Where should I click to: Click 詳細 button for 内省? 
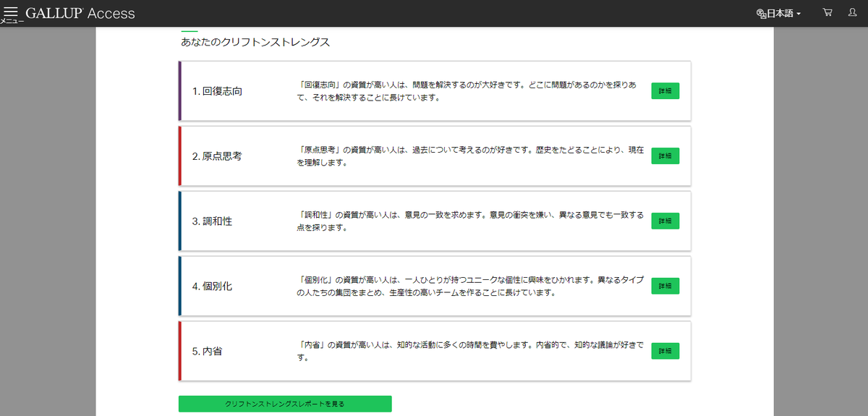(665, 351)
